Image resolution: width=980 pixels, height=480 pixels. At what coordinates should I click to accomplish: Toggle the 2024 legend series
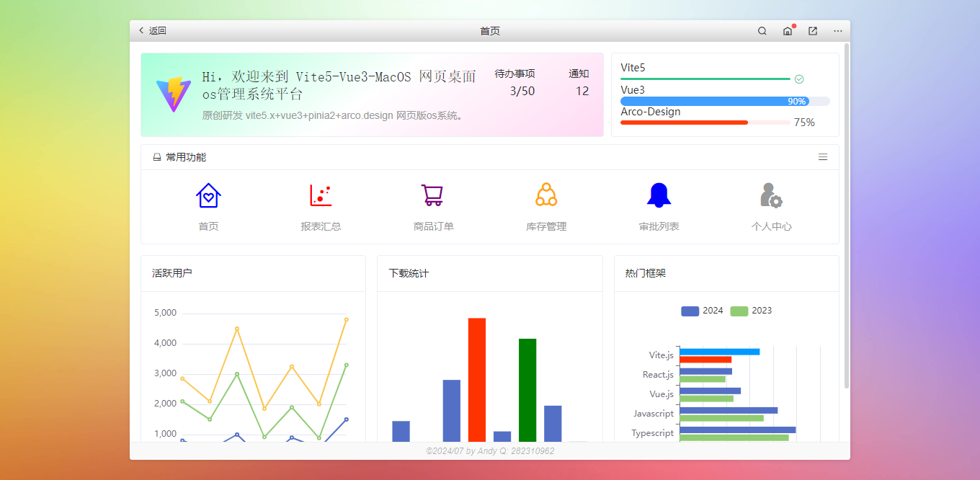(702, 311)
